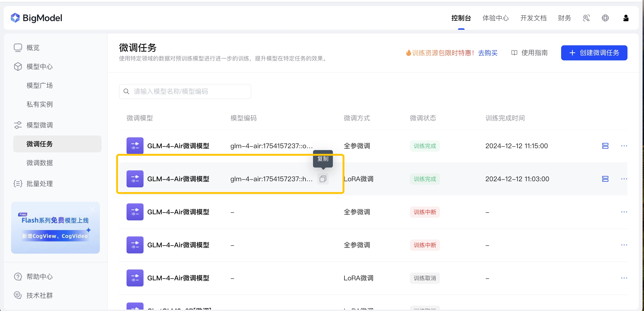
Task: Expand 模型微调 sidebar section
Action: coord(34,125)
